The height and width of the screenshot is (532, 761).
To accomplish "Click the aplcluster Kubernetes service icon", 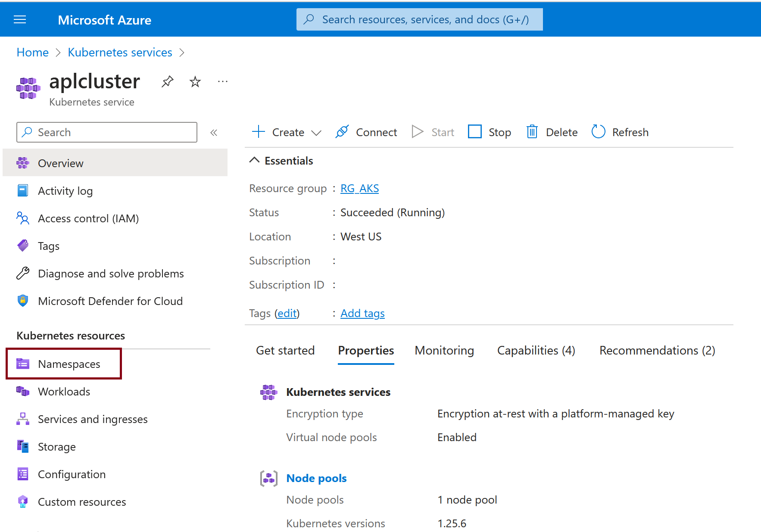I will click(x=28, y=88).
